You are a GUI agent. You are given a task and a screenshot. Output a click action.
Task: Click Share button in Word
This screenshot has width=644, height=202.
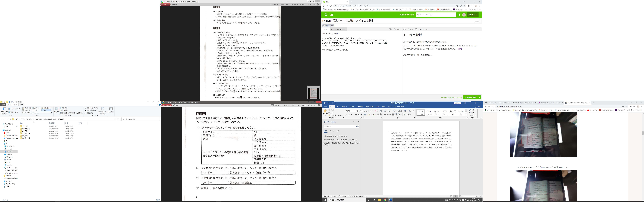point(478,107)
